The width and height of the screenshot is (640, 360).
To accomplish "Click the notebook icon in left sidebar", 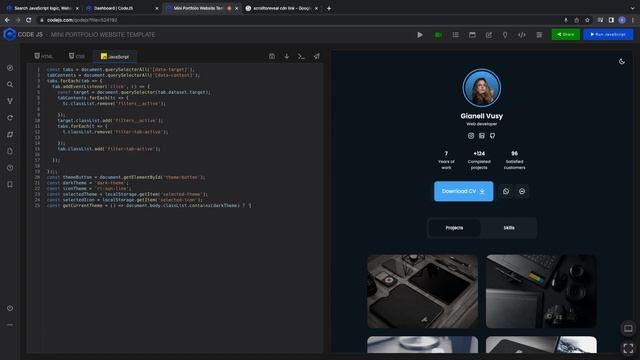I will [10, 134].
